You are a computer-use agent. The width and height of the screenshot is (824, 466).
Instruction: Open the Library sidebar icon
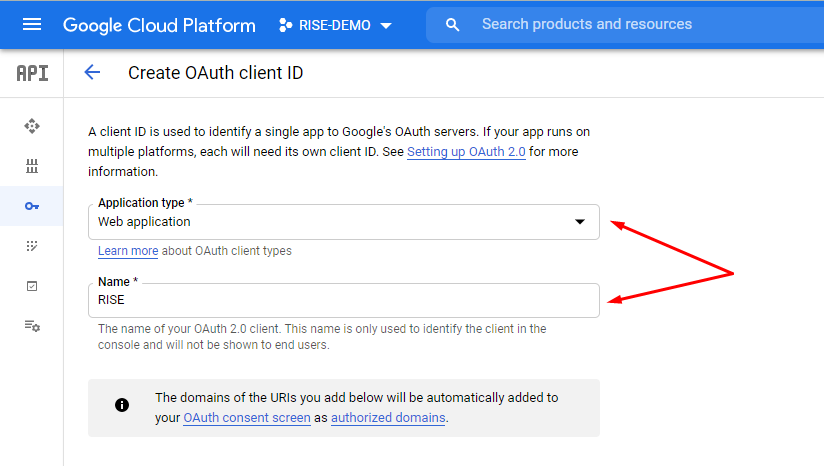click(x=32, y=166)
